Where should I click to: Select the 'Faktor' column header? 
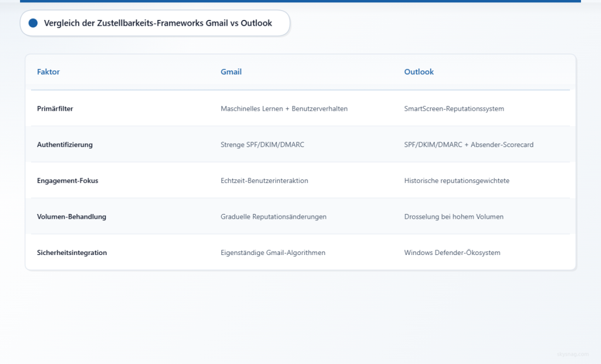[x=48, y=72]
